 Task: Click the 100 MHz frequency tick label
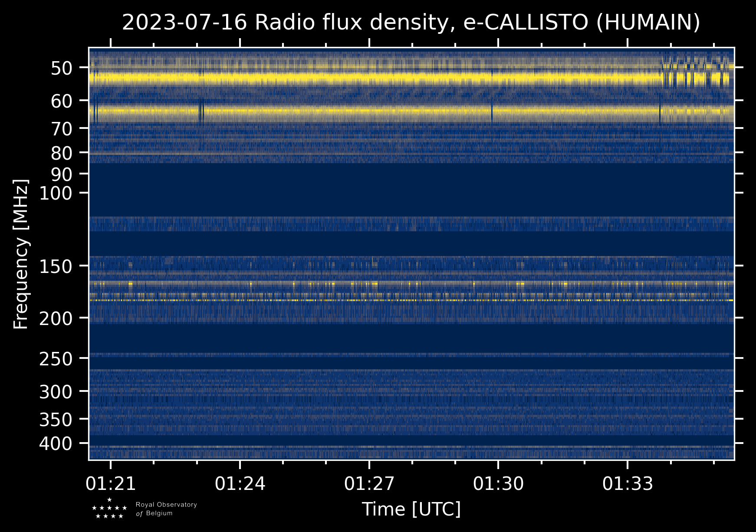pos(56,193)
